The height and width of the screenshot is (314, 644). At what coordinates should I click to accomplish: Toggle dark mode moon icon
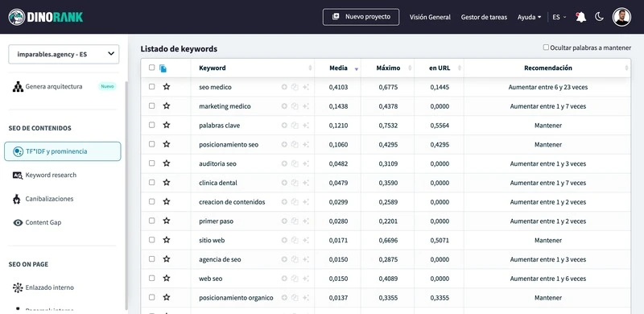(599, 17)
